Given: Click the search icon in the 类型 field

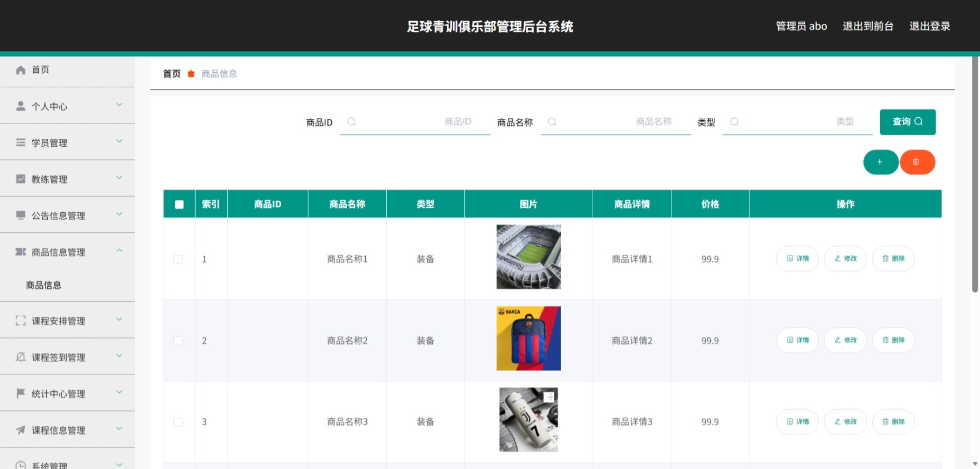Looking at the screenshot, I should pyautogui.click(x=734, y=122).
